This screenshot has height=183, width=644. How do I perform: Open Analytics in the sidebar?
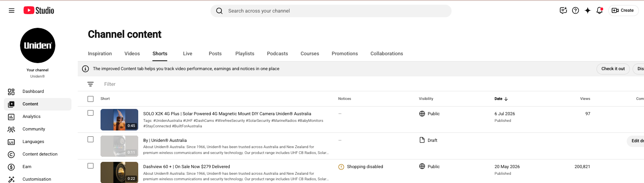point(38,117)
